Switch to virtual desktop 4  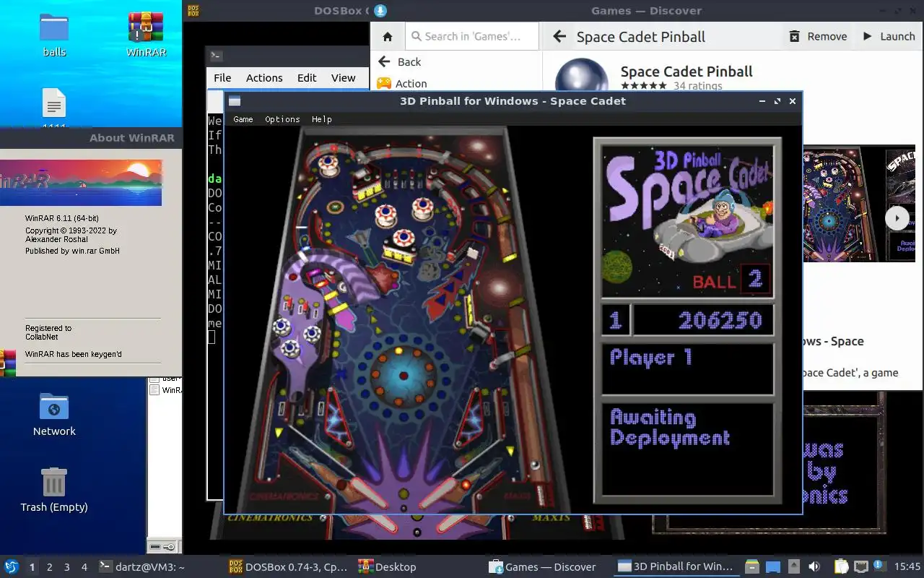tap(84, 567)
